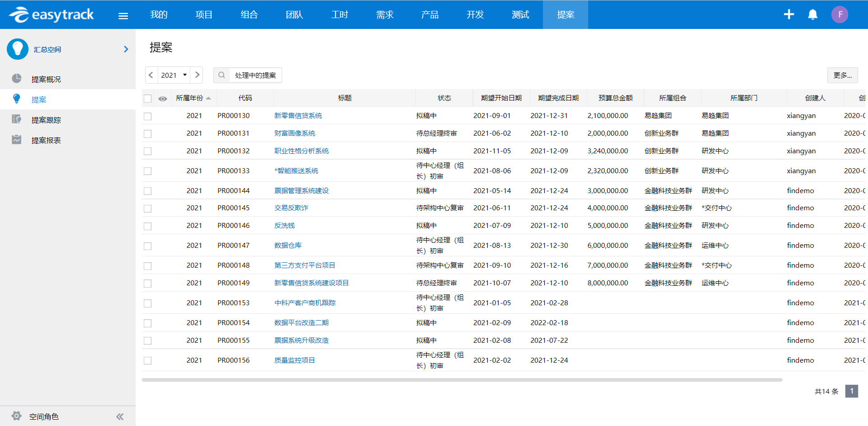Open the 项目 top menu
Screen dimensions: 868x426
[204, 14]
